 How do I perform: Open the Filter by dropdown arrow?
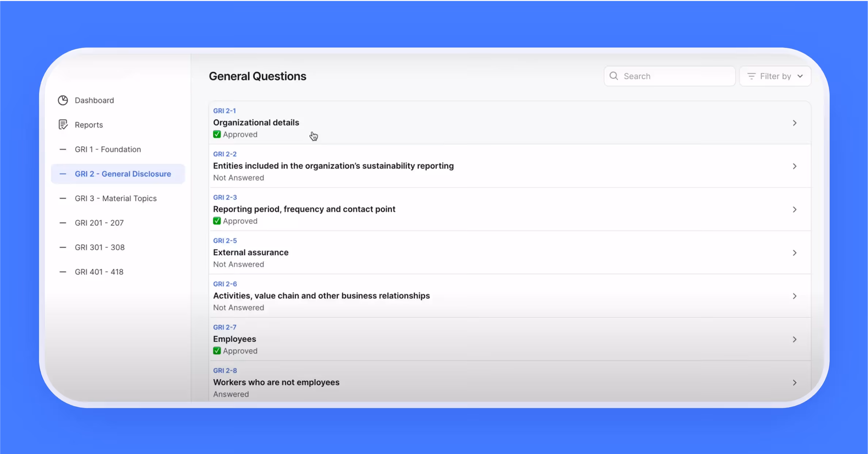click(x=800, y=76)
